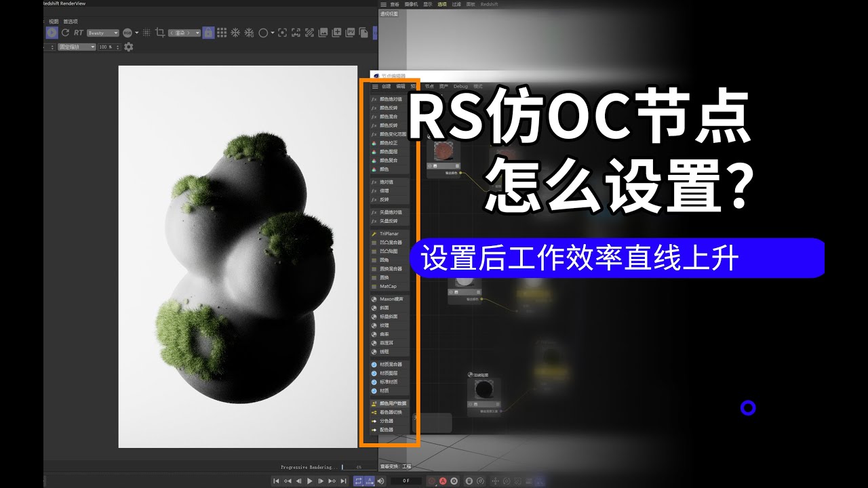This screenshot has height=488, width=868.
Task: Save the render image snapshot
Action: click(323, 33)
